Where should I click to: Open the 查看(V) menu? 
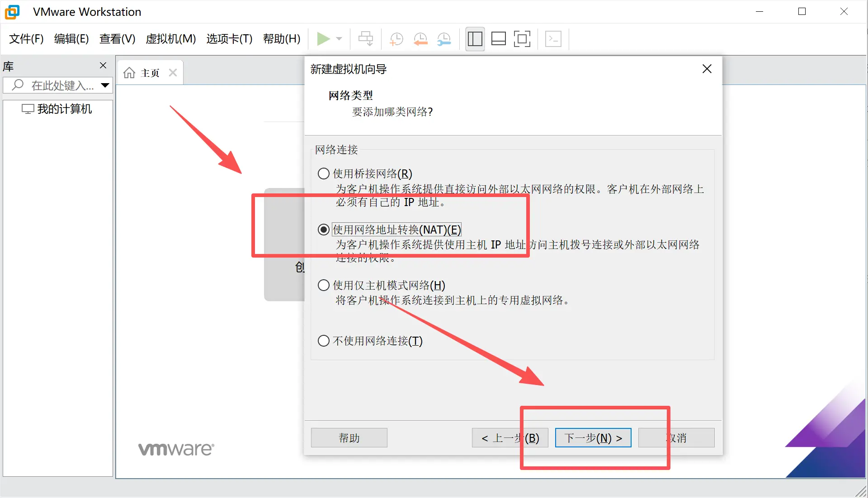(x=118, y=39)
